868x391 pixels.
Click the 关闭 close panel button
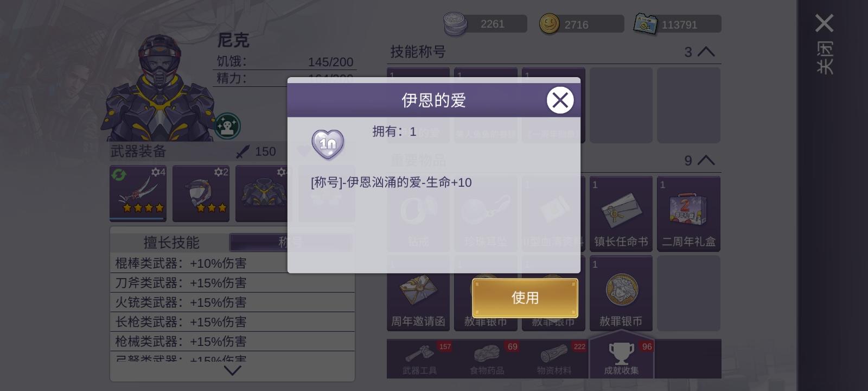[825, 45]
